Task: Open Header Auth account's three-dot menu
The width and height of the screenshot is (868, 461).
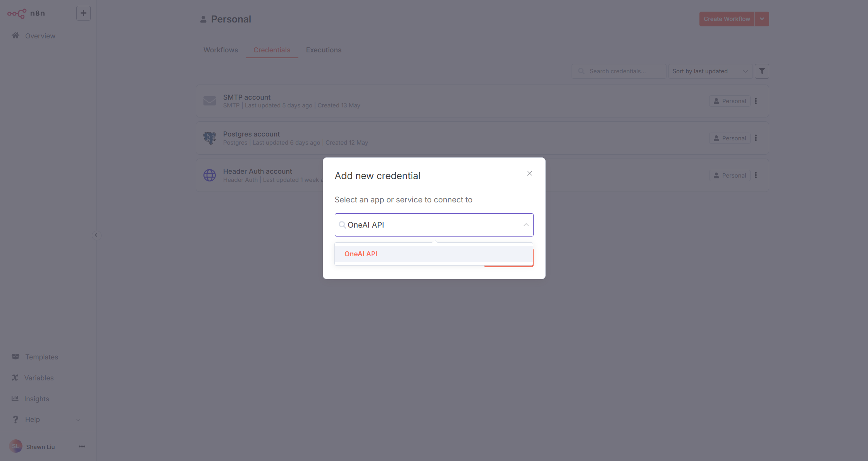Action: pos(756,176)
